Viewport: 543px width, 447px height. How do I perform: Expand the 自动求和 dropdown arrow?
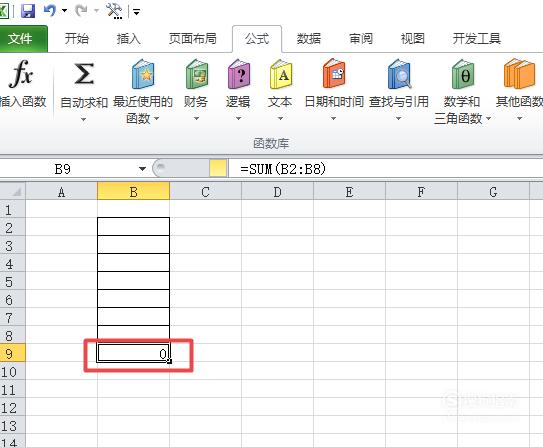(83, 119)
